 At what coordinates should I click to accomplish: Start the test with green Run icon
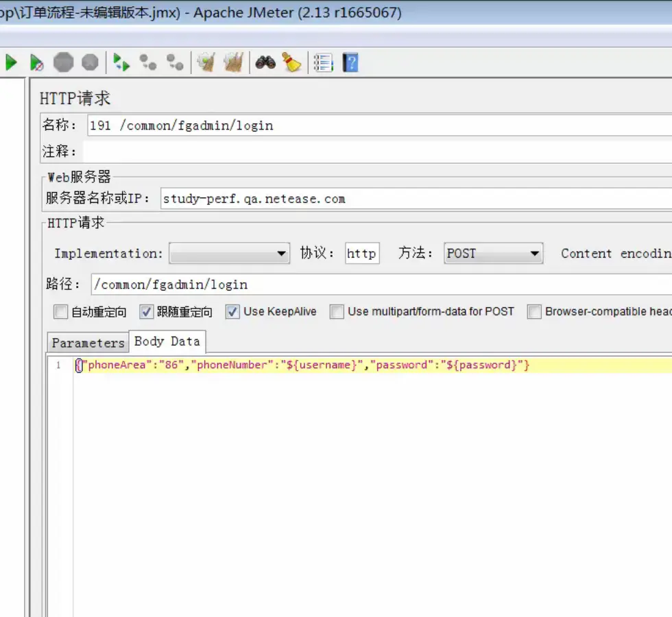click(x=11, y=63)
